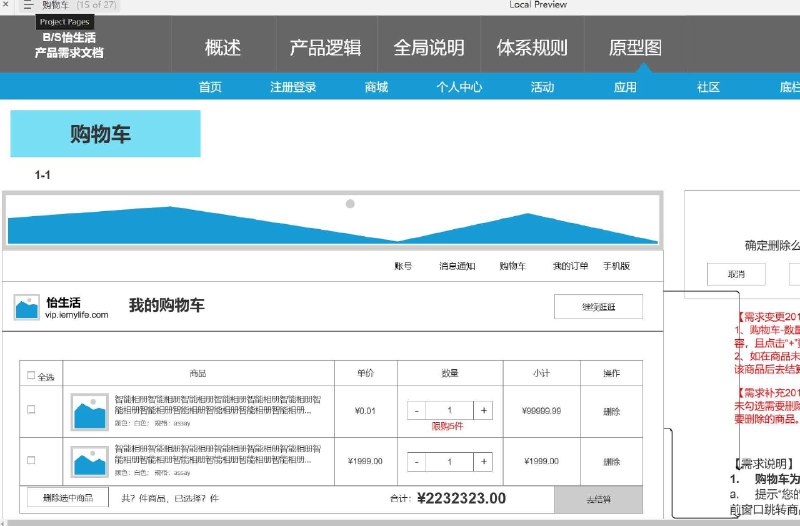Check the first product row checkbox
The image size is (800, 526).
point(31,409)
